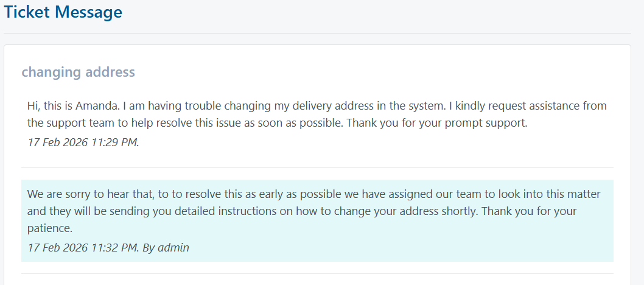Click the 11:29 PM message timestamp
This screenshot has height=285, width=644.
83,142
